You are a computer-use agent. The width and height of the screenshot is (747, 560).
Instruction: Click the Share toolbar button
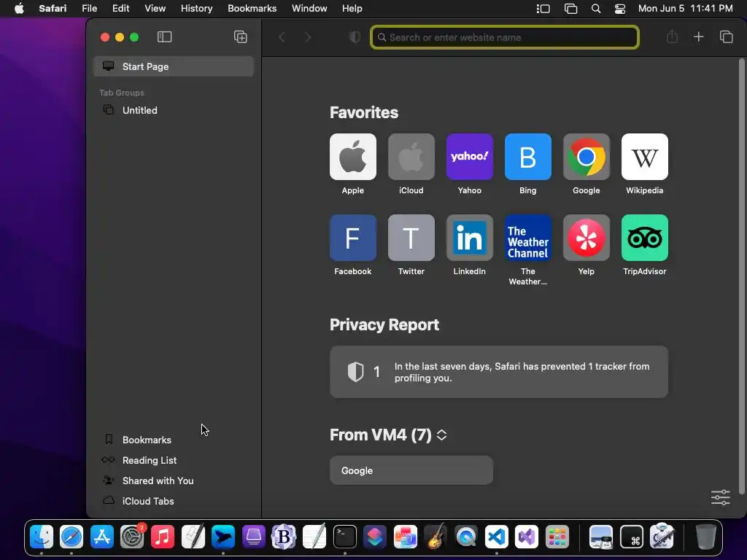click(672, 36)
